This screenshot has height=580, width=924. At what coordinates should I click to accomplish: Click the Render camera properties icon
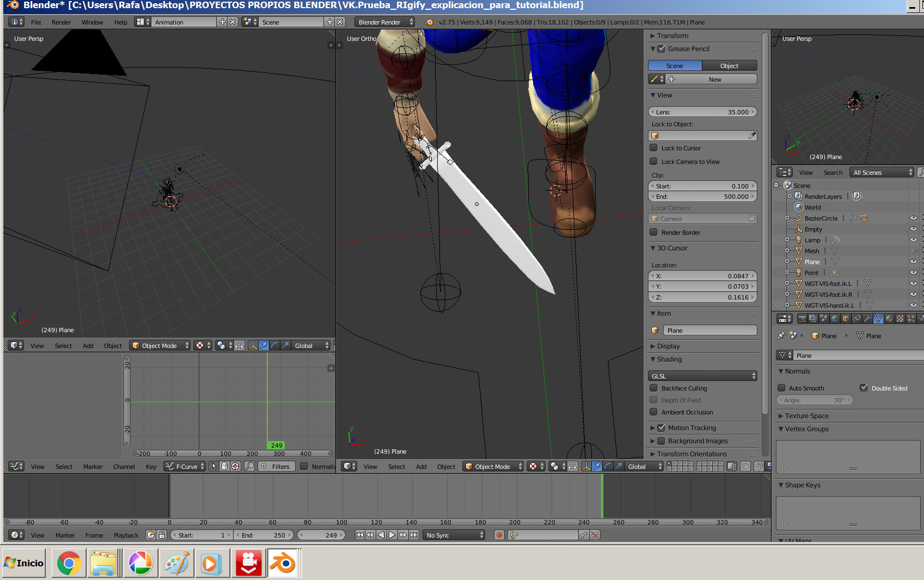[802, 319]
